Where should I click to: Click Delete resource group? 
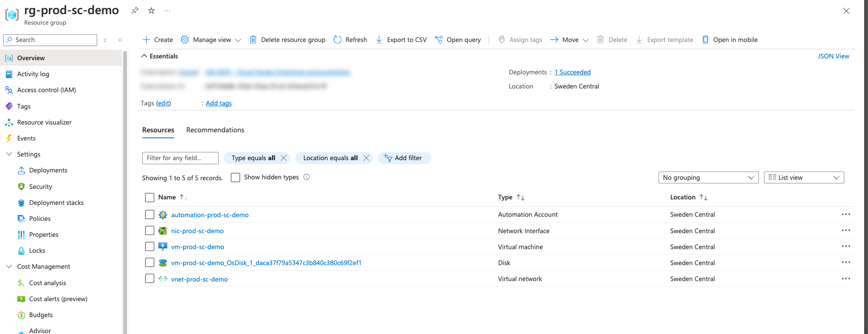tap(288, 40)
